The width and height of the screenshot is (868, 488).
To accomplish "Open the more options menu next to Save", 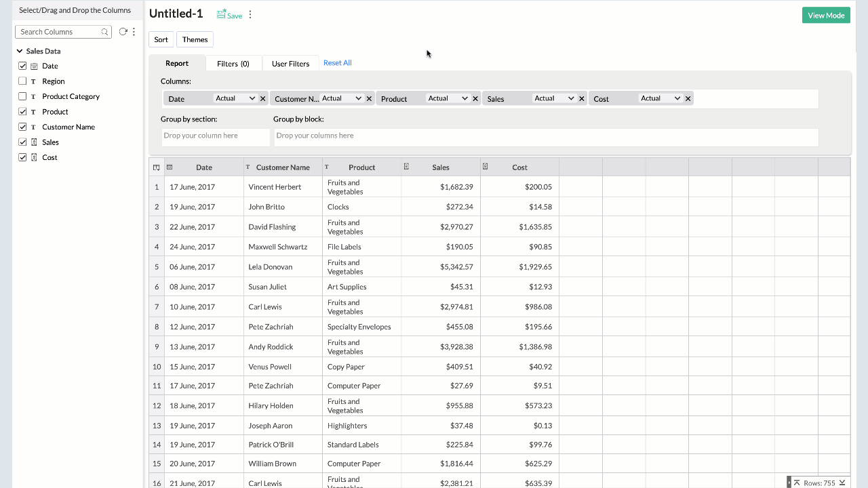I will coord(250,14).
